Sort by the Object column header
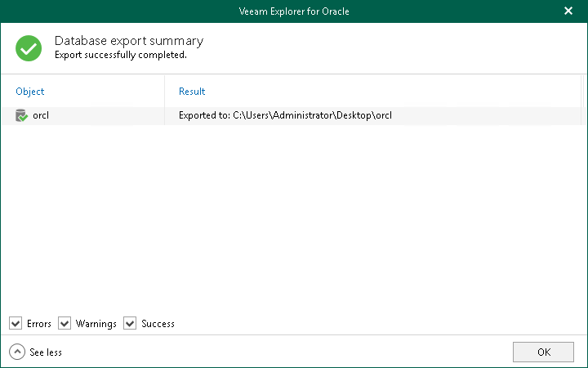This screenshot has height=368, width=588. (x=30, y=92)
